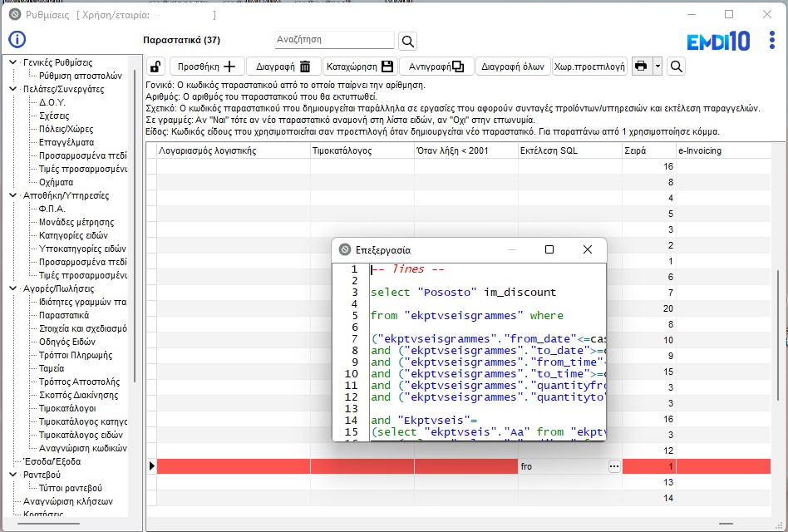The height and width of the screenshot is (532, 788).
Task: Select Επαγγέλματα in the tree
Action: [66, 142]
